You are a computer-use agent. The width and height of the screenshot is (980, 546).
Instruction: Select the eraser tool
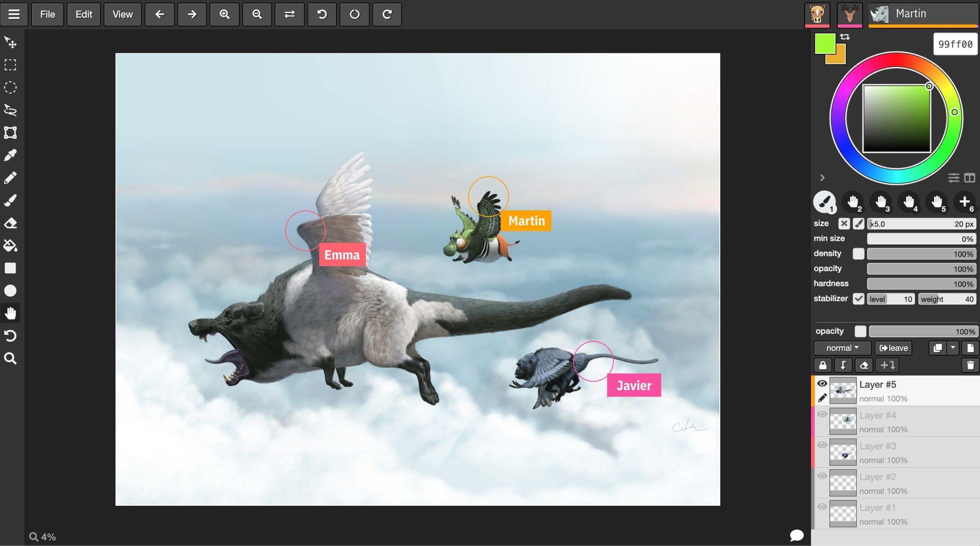pos(10,223)
